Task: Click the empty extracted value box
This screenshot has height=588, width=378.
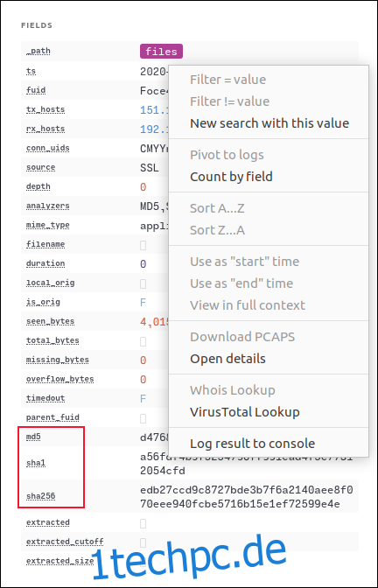Action: click(143, 523)
